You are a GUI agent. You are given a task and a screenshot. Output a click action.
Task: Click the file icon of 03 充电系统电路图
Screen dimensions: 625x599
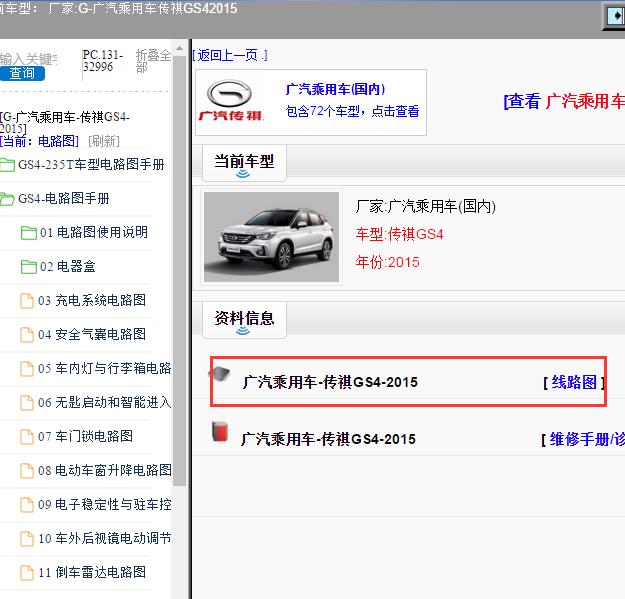pos(27,301)
